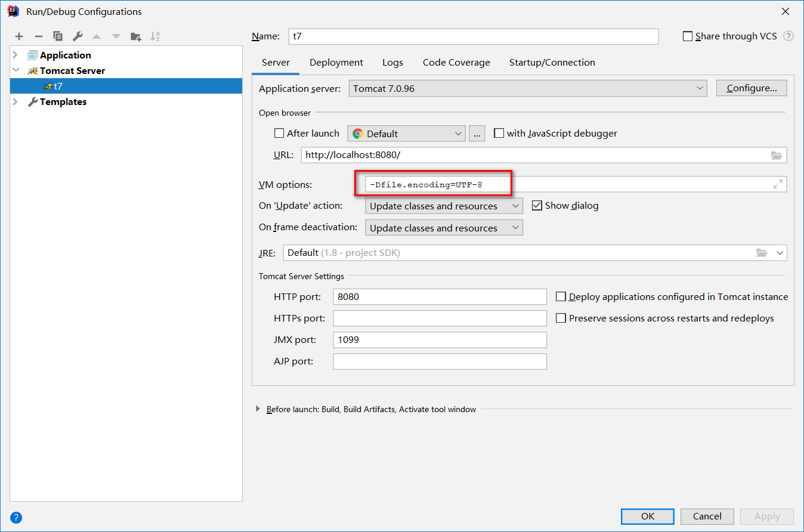The height and width of the screenshot is (532, 804).
Task: Focus the Name input field
Action: point(474,36)
